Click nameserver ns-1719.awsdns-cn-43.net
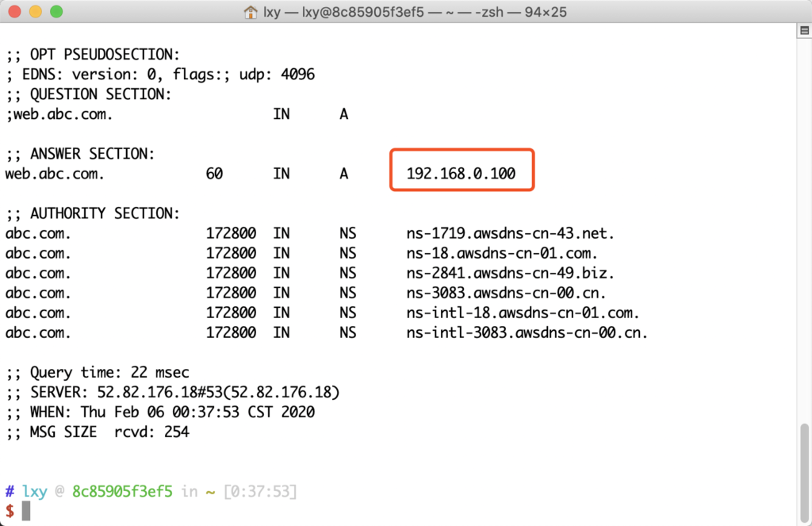This screenshot has width=812, height=526. point(511,233)
